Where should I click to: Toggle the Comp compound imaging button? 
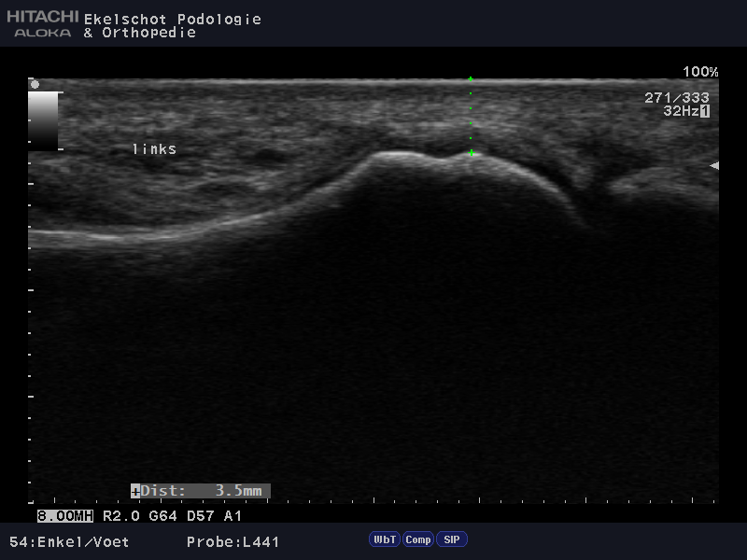coord(417,539)
